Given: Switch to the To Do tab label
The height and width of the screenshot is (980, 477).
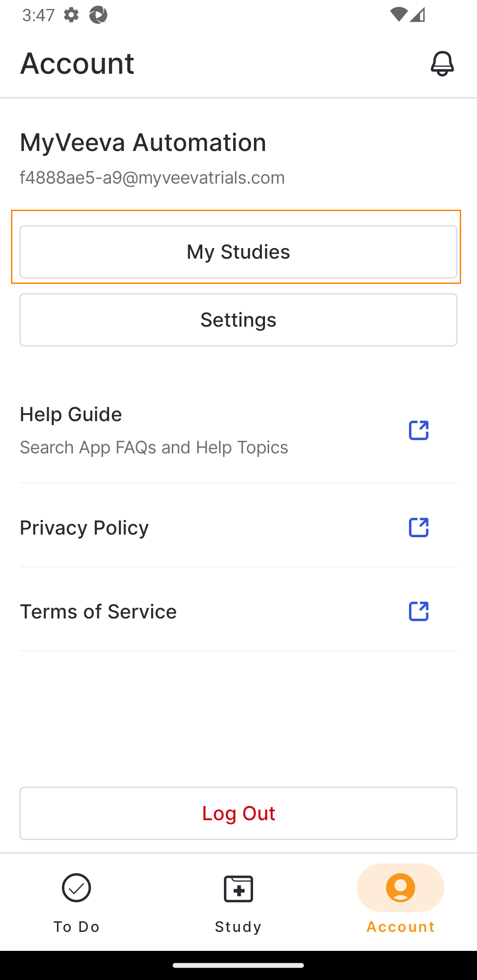Looking at the screenshot, I should point(76,927).
